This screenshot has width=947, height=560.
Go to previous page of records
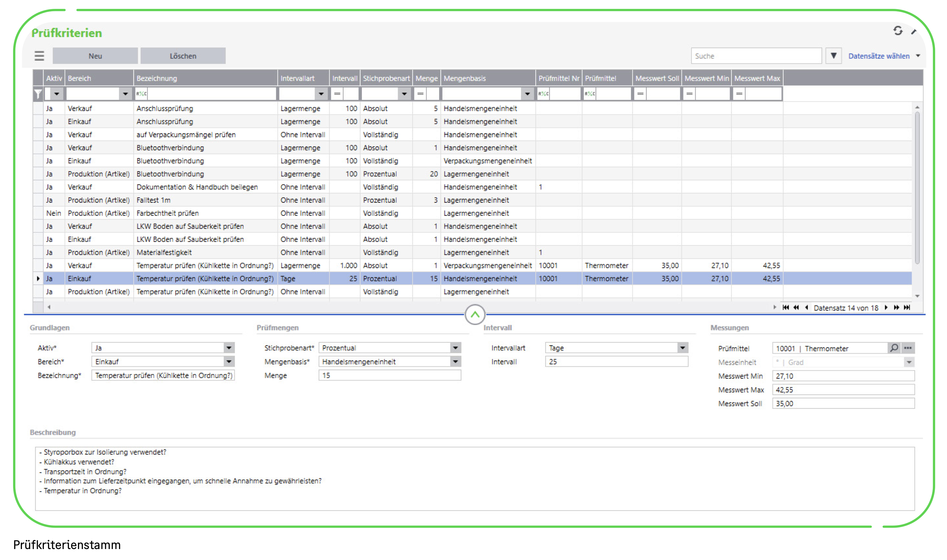coord(796,308)
